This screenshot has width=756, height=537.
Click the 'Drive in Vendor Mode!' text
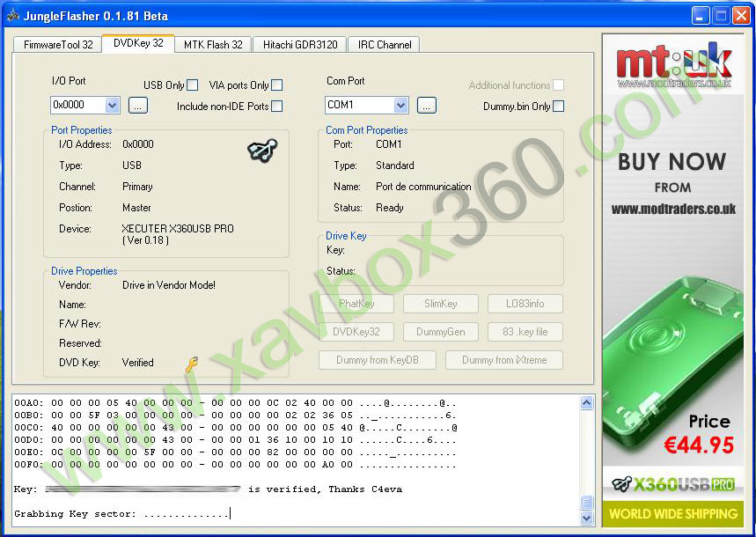point(169,285)
